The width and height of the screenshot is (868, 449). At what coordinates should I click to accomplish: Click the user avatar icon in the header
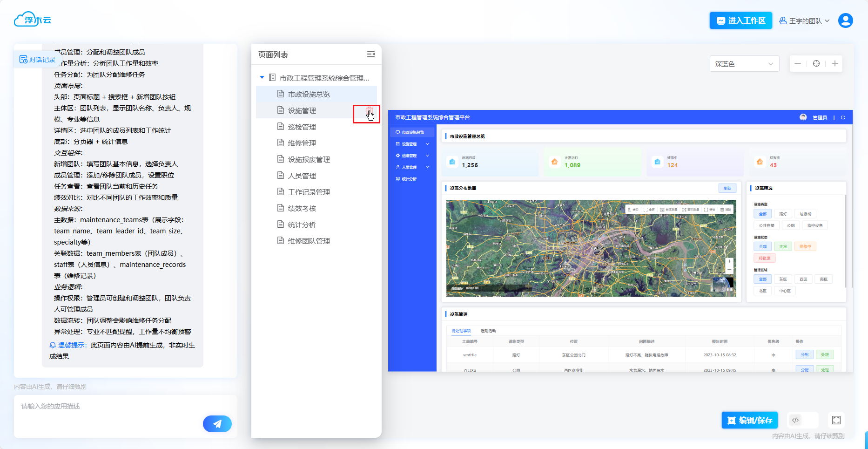click(x=845, y=20)
